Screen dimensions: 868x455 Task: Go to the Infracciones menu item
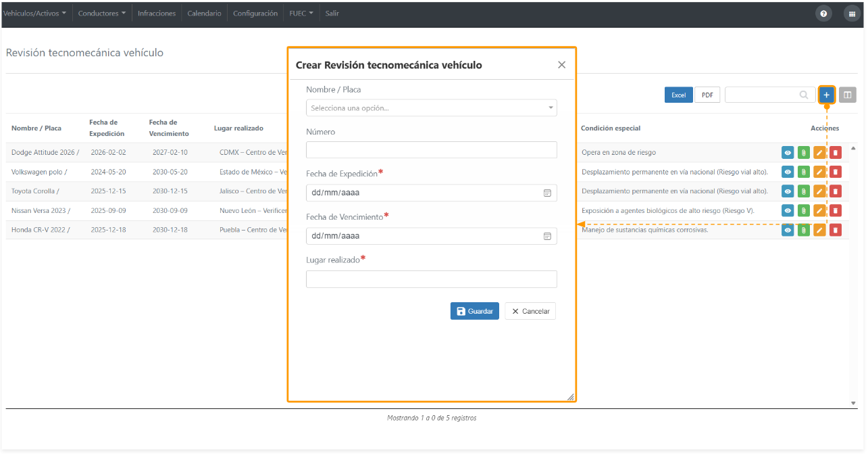tap(157, 14)
